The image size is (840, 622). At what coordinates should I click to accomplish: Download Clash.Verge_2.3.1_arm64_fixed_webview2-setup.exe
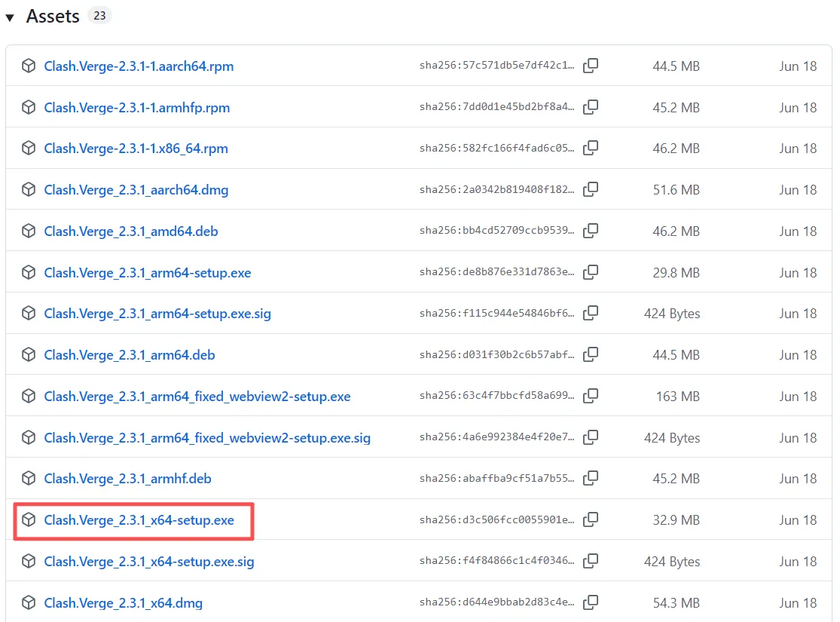(x=197, y=397)
